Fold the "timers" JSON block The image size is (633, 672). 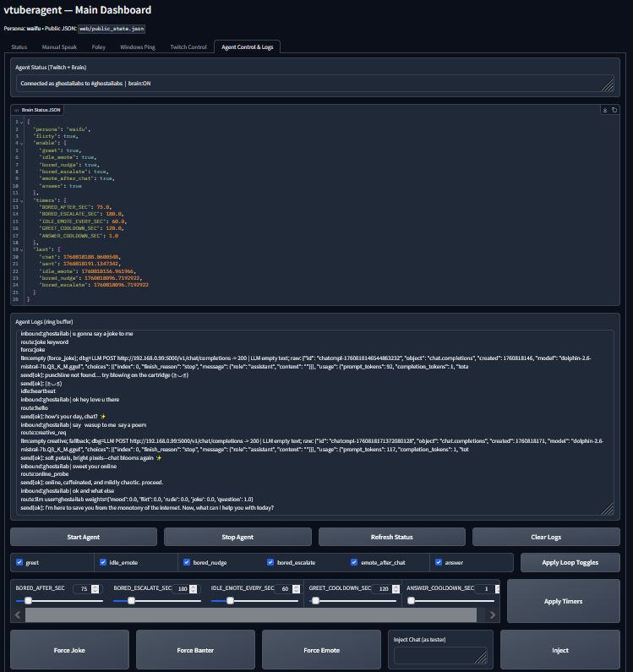point(22,199)
